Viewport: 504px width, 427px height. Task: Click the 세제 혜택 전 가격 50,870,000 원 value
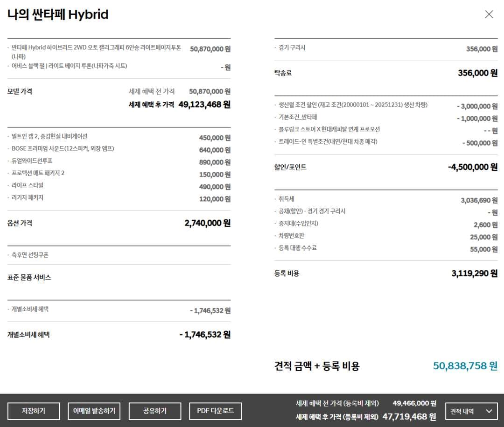[x=210, y=91]
